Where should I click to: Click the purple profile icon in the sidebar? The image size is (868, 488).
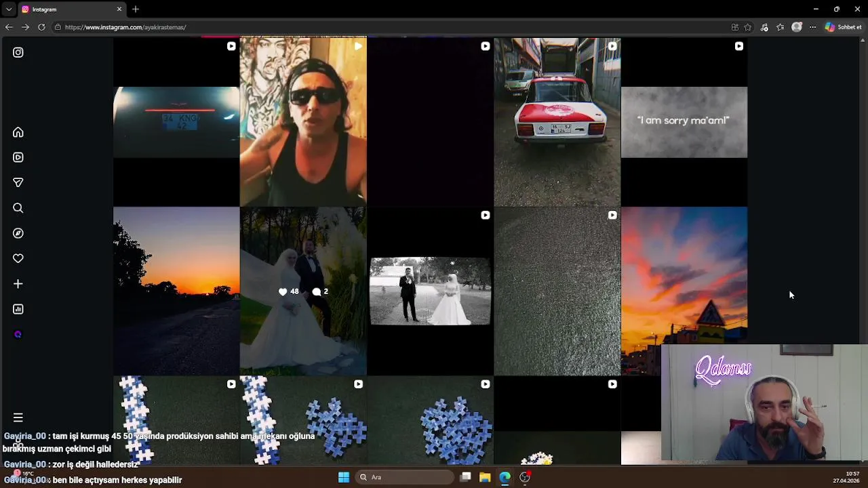[x=18, y=334]
